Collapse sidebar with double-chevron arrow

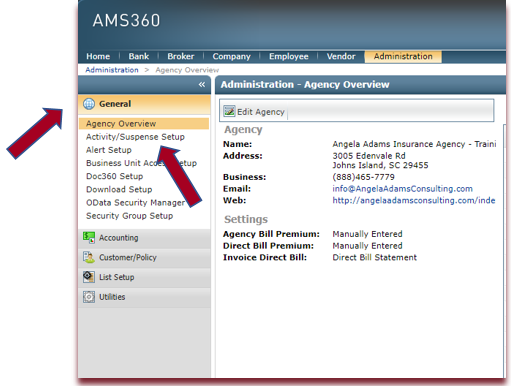click(x=202, y=85)
